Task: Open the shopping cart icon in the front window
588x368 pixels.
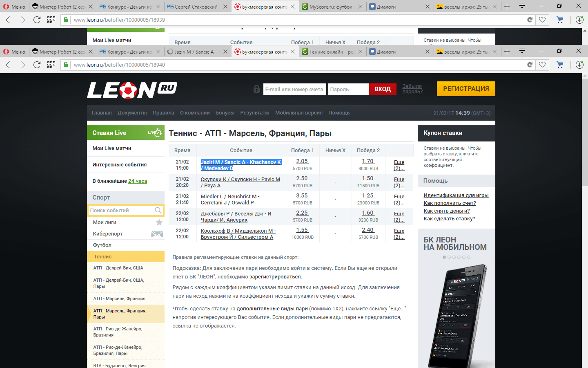Action: [560, 65]
